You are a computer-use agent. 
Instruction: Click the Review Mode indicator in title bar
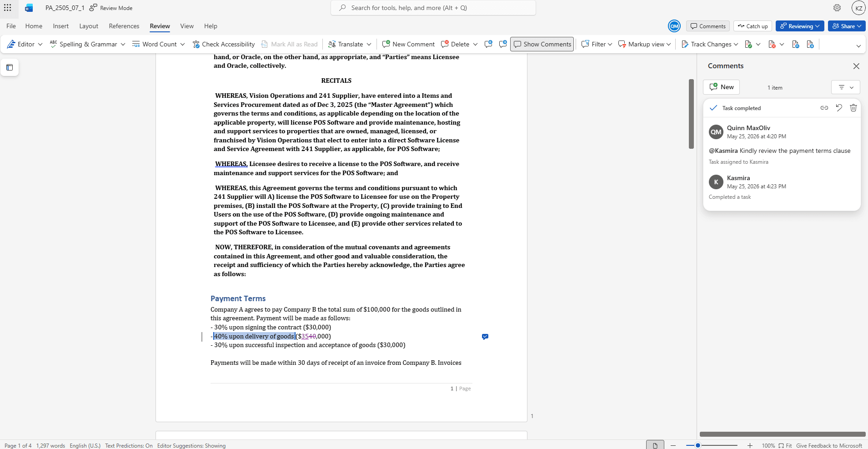pos(111,8)
